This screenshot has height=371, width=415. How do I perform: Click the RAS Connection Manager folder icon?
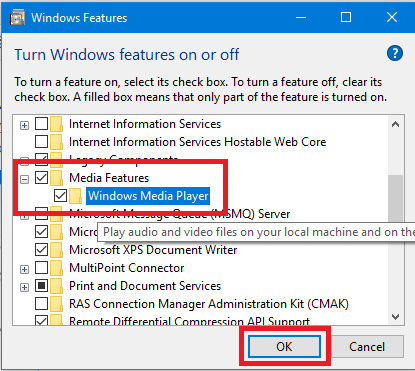57,304
